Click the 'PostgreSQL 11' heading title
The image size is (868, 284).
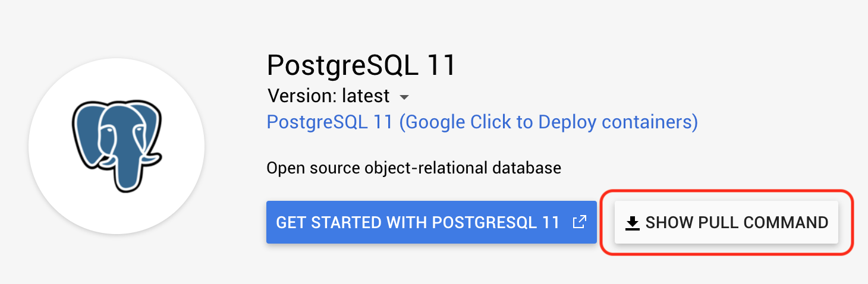point(361,64)
